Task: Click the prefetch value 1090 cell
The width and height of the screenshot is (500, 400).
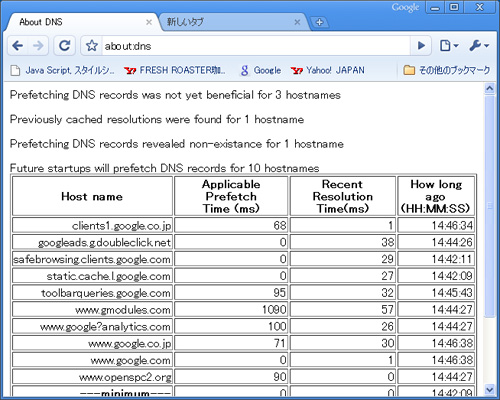Action: click(231, 309)
